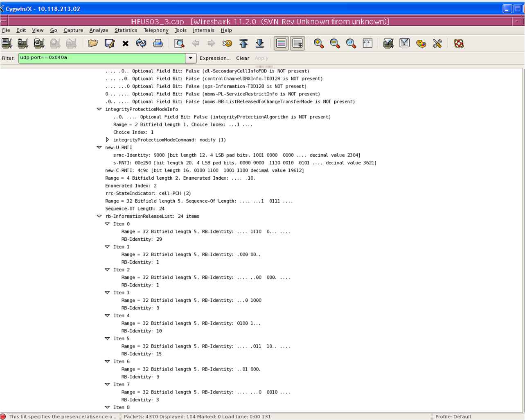Select the RB-Identity: 29 row

142,239
